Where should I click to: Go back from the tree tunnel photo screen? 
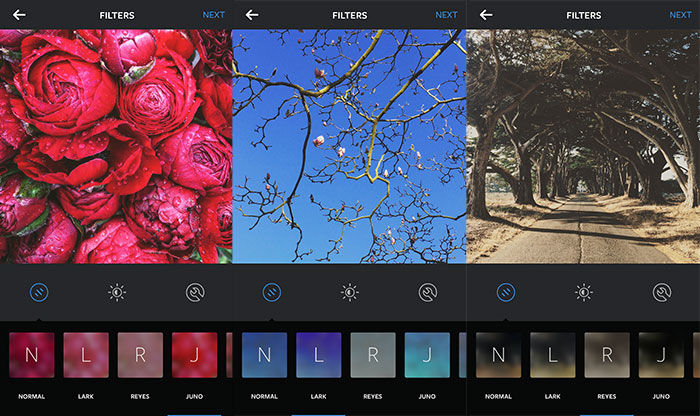coord(486,15)
